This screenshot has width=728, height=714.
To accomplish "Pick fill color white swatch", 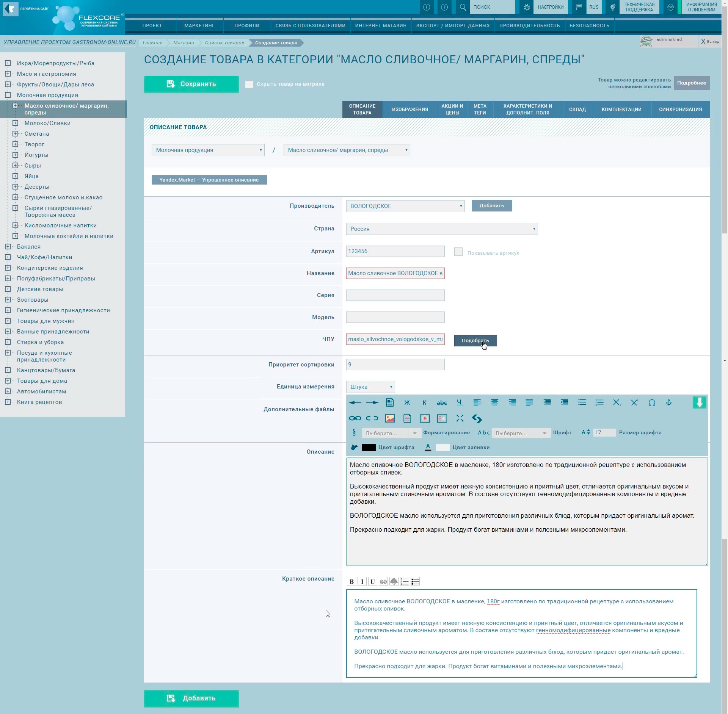I will [443, 448].
